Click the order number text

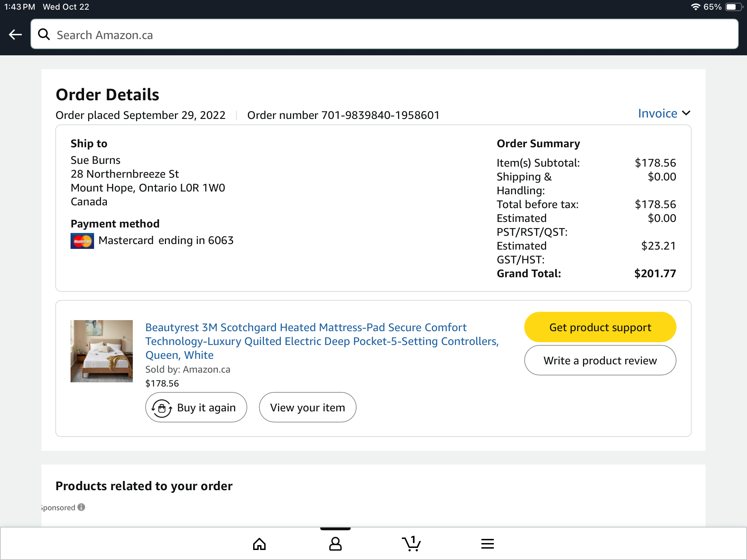[x=343, y=115]
